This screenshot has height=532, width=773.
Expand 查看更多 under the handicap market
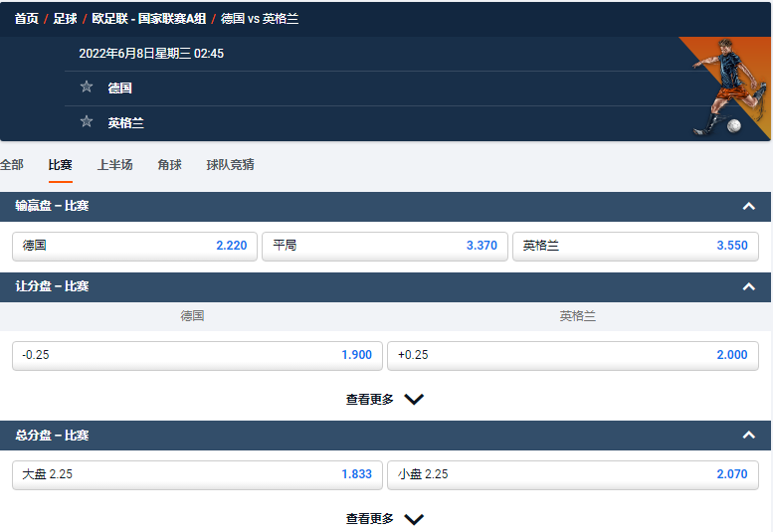385,400
